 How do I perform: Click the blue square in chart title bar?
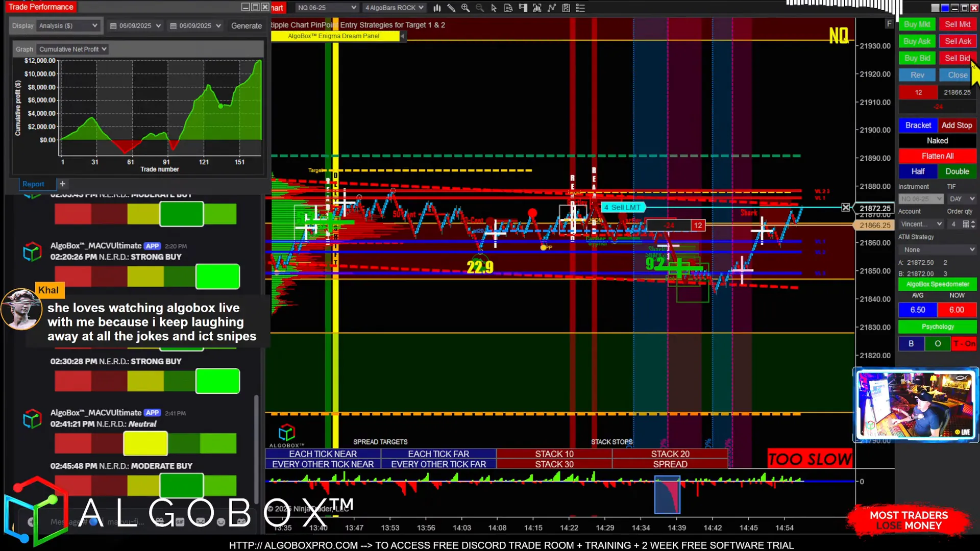pos(945,8)
